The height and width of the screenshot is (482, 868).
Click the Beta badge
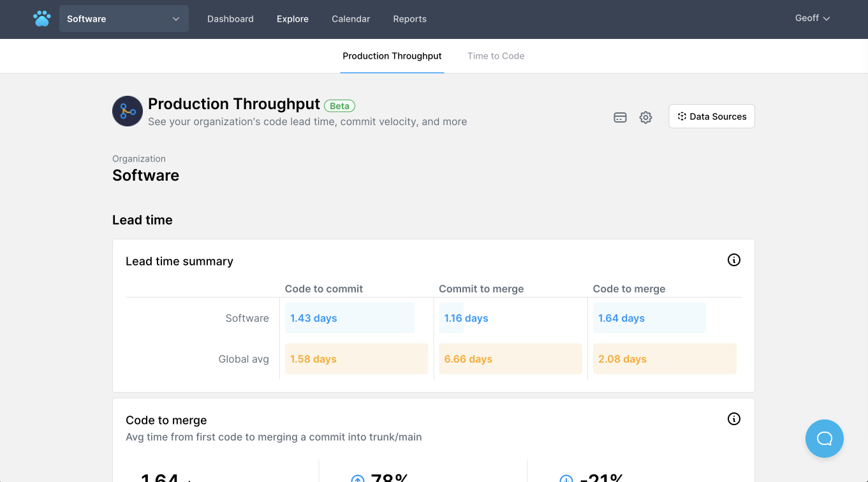[x=339, y=106]
